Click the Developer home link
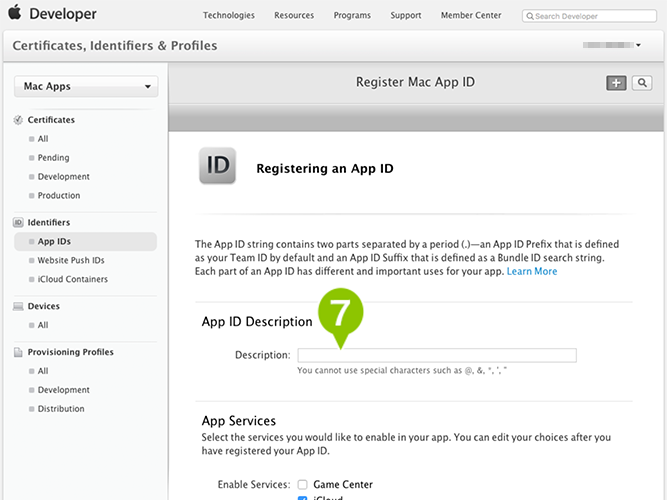Screen dimensions: 667x500 coord(63,14)
